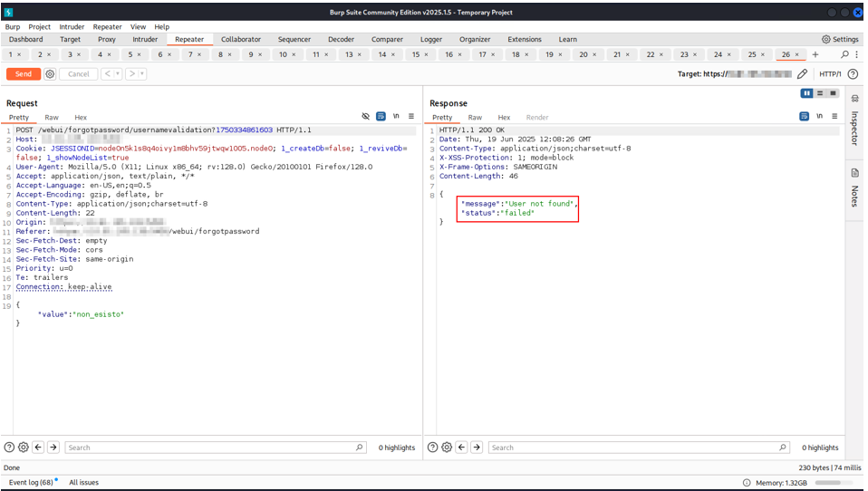
Task: Toggle hidden-characters eye icon in Request
Action: [366, 117]
